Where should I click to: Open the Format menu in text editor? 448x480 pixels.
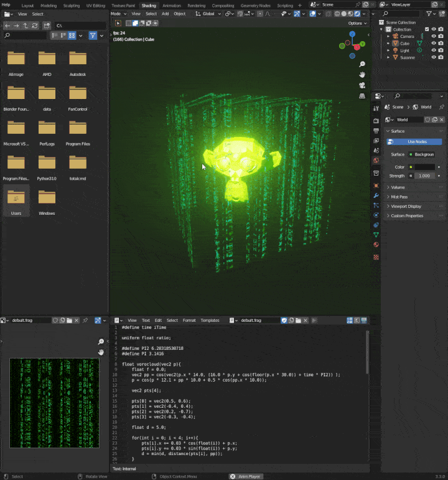[x=189, y=320]
